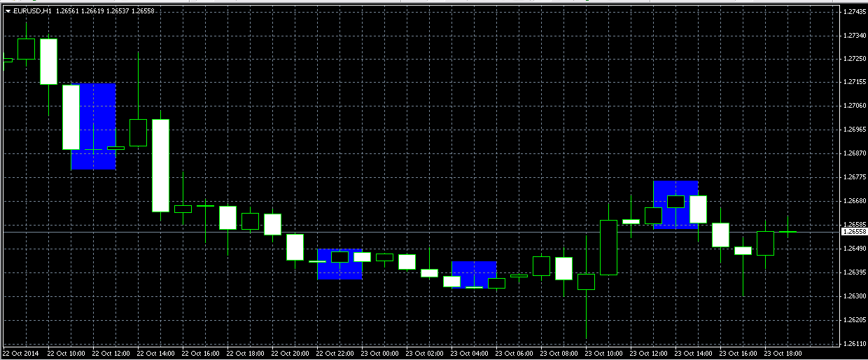Select the blue rectangle near 23 Oct 04:00

click(474, 275)
